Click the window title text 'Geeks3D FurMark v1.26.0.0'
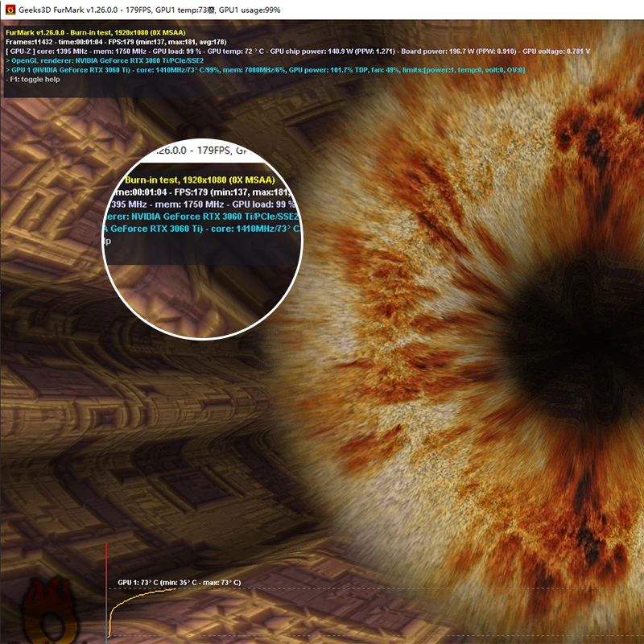Screen dimensions: 644x644 pos(68,10)
